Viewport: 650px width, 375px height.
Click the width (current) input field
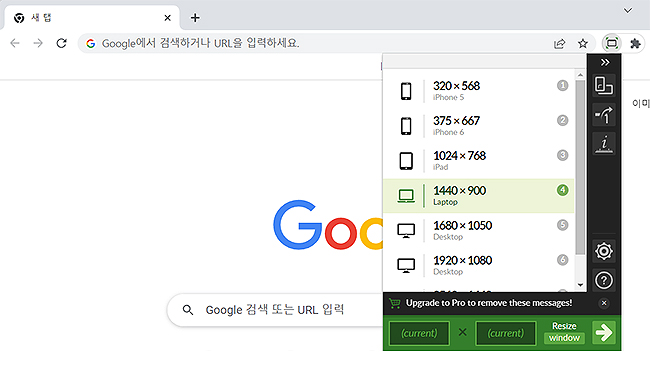pos(419,333)
